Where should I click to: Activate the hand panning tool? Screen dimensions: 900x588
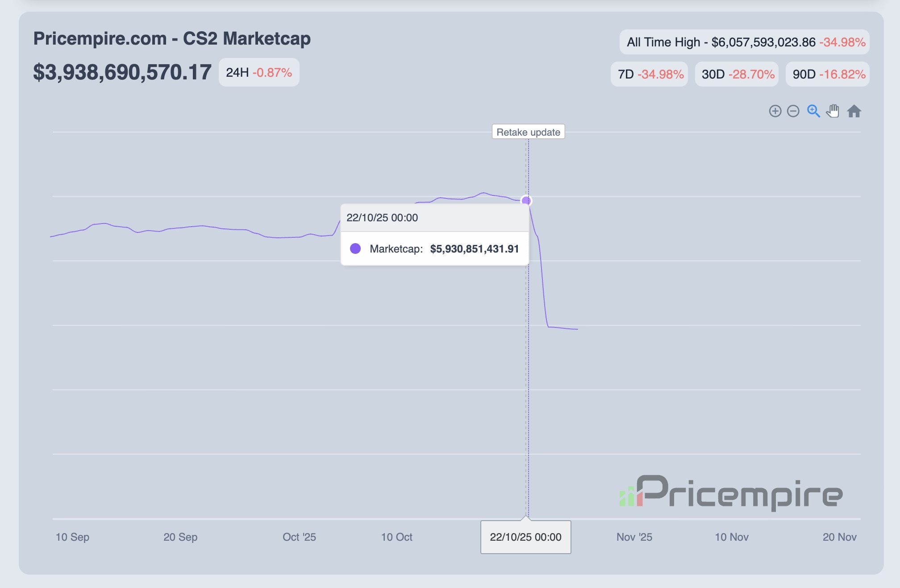tap(833, 111)
